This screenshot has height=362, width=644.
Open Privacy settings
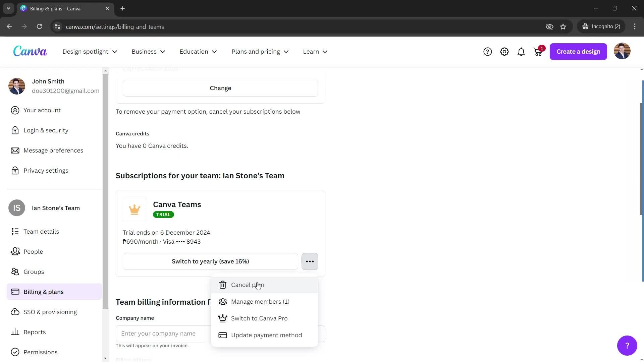coord(54,171)
